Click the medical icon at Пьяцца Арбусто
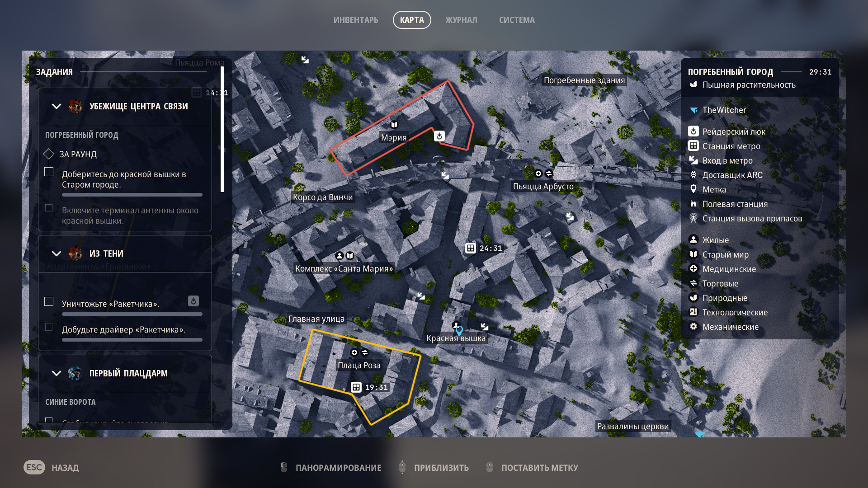 (x=538, y=174)
